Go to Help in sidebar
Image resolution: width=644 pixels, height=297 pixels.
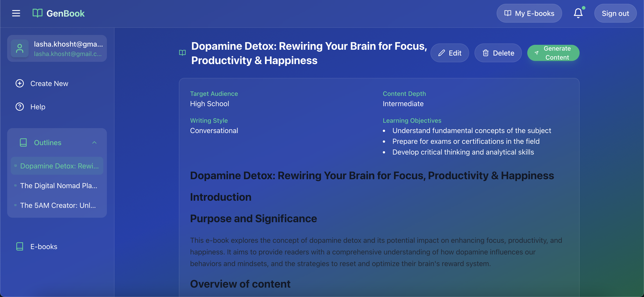coord(57,107)
